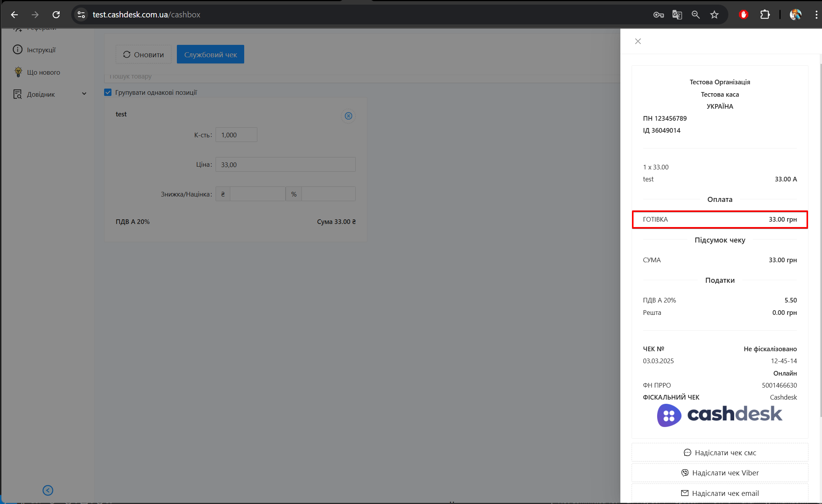Expand the Довідник menu chevron
Screen dimensions: 822x504
(84, 94)
